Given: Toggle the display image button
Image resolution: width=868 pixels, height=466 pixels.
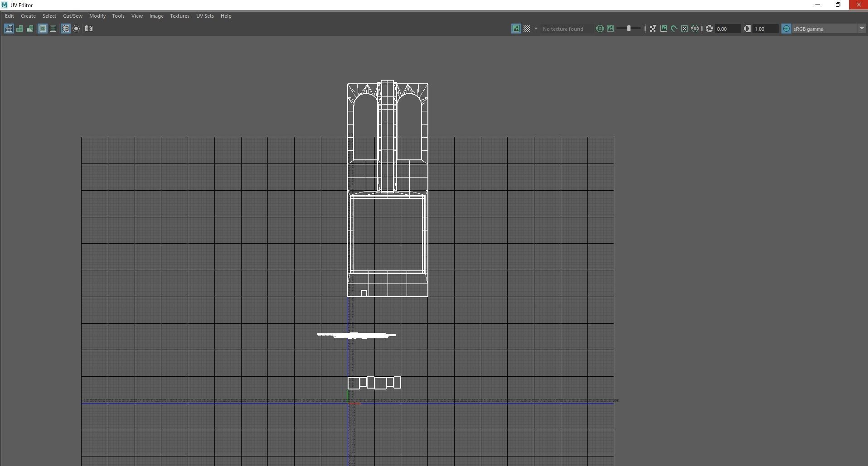Looking at the screenshot, I should [x=516, y=29].
